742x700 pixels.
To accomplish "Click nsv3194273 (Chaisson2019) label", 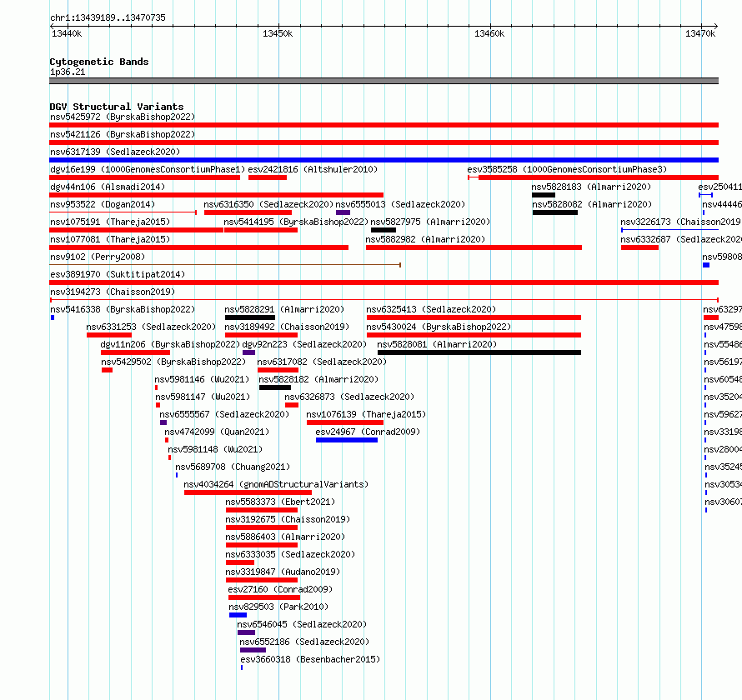I will (x=113, y=292).
